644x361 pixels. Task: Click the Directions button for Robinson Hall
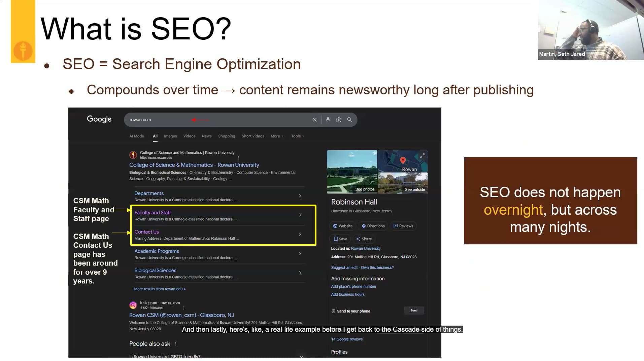coord(373,226)
